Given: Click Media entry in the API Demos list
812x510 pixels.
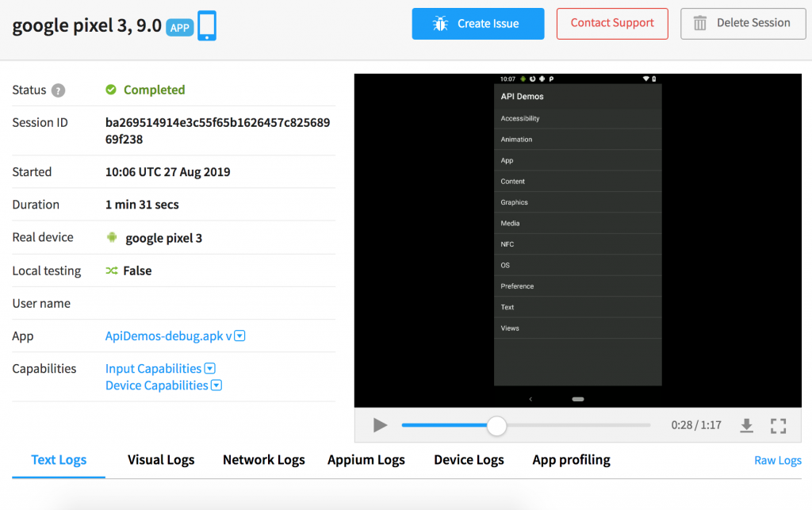Looking at the screenshot, I should click(x=578, y=223).
